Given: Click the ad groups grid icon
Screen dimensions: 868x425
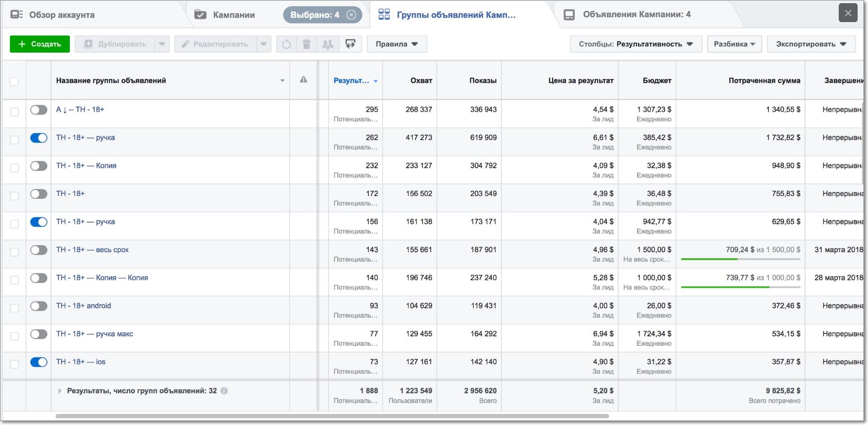Looking at the screenshot, I should tap(384, 14).
